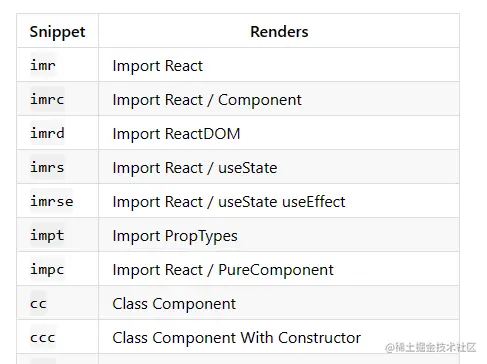487x364 pixels.
Task: Click Import React / PureComponent text
Action: (x=223, y=270)
